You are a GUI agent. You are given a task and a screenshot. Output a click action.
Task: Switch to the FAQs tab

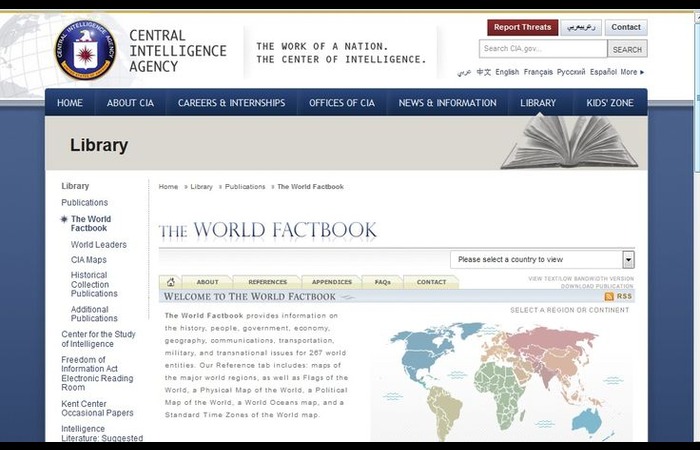pyautogui.click(x=383, y=282)
